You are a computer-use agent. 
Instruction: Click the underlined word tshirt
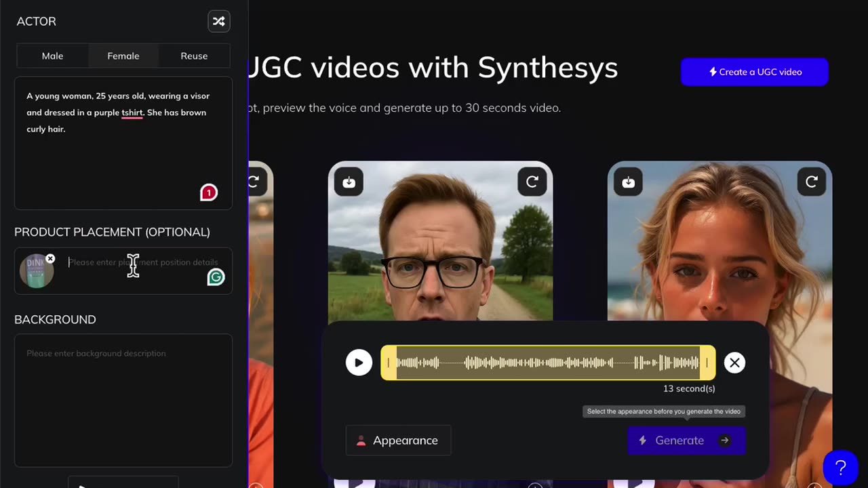[132, 113]
